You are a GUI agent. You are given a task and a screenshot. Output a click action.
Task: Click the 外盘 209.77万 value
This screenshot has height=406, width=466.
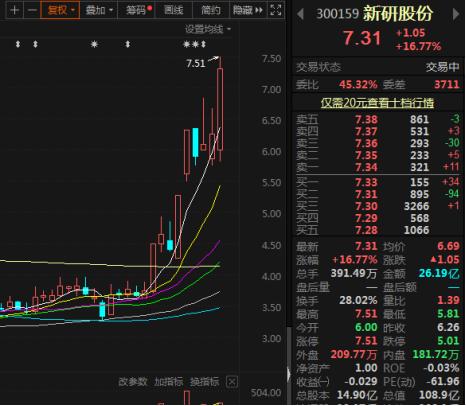click(354, 354)
